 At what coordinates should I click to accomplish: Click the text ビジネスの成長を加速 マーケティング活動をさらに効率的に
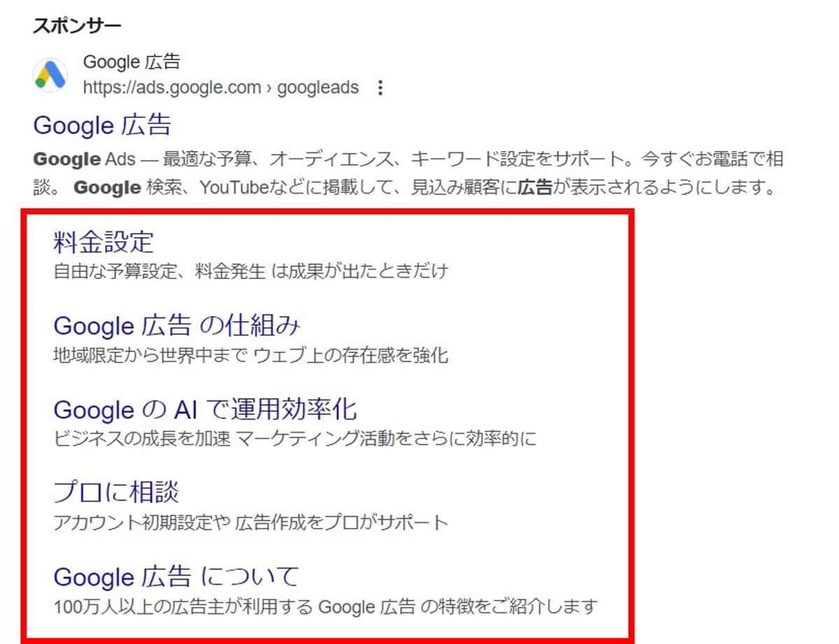294,439
